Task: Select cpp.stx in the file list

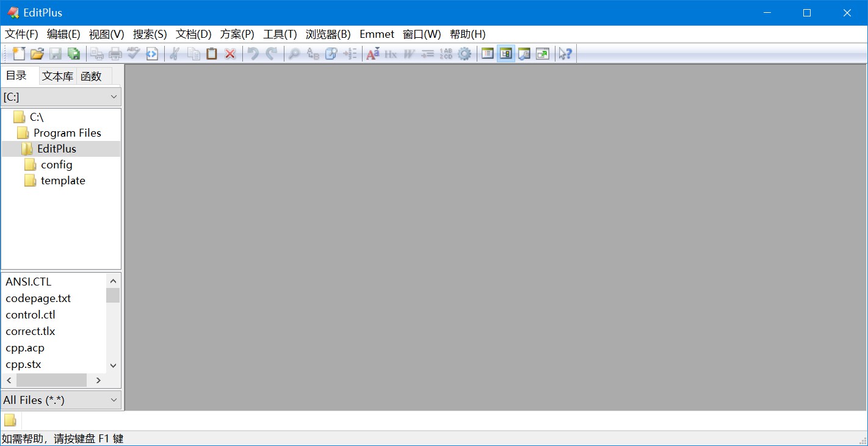Action: 24,364
